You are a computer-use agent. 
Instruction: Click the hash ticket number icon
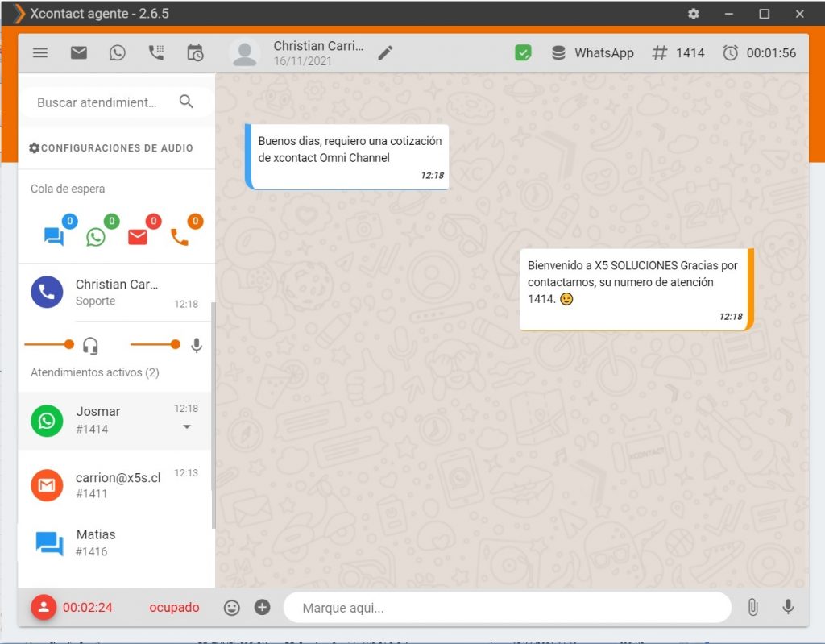(x=659, y=52)
